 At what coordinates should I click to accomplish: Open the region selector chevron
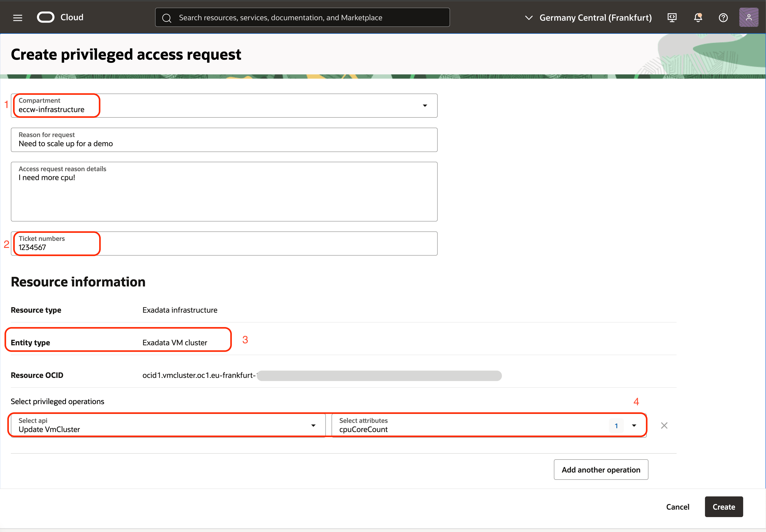[529, 17]
